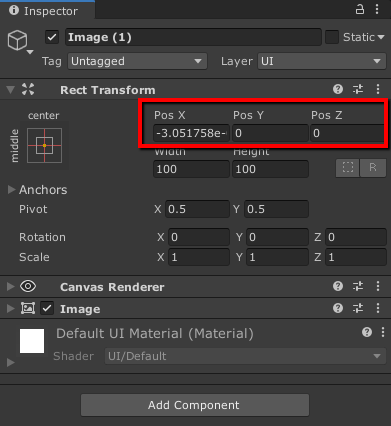Viewport: 391px width, 426px height.
Task: Click the white material preview swatch
Action: click(32, 341)
